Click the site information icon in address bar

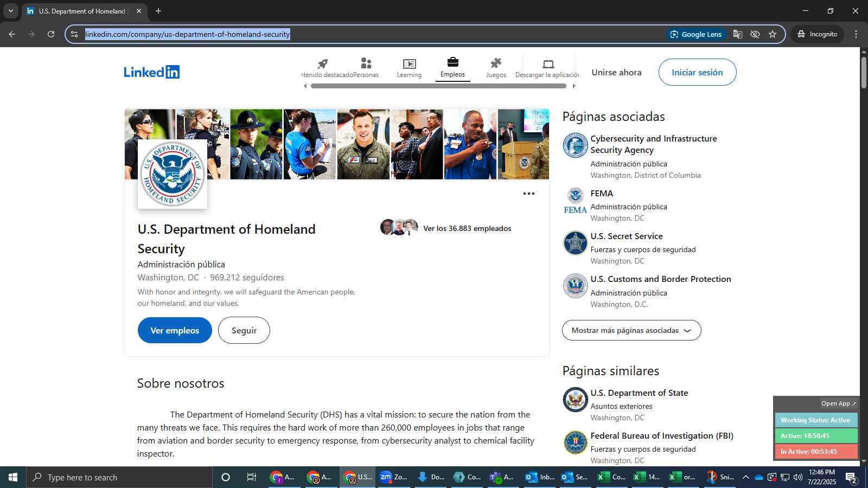point(74,34)
